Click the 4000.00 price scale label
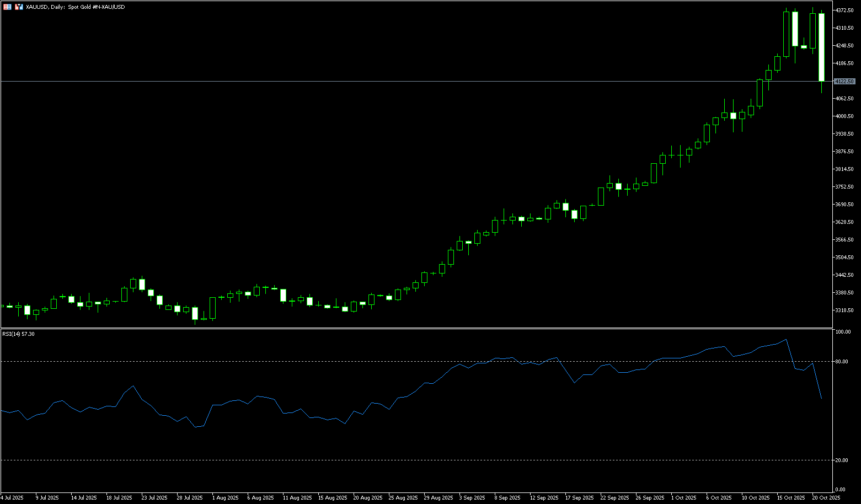The width and height of the screenshot is (861, 504). tap(844, 116)
